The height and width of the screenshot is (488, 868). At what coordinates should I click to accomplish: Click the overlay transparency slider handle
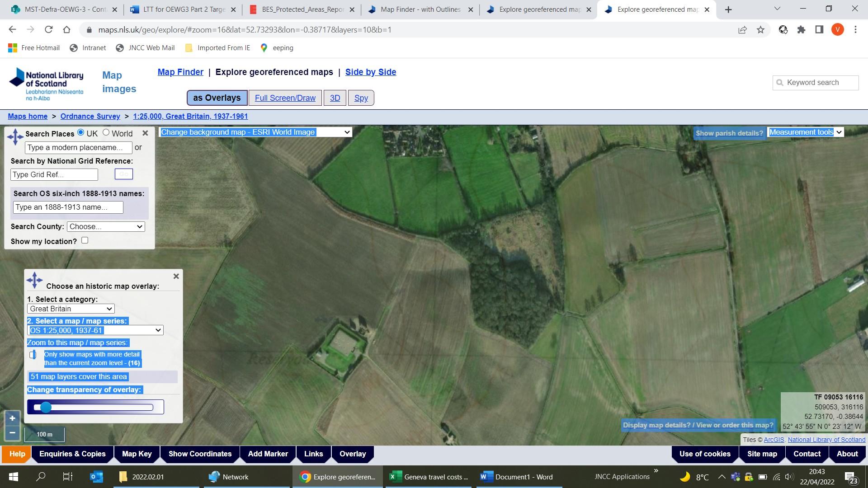[x=46, y=407]
